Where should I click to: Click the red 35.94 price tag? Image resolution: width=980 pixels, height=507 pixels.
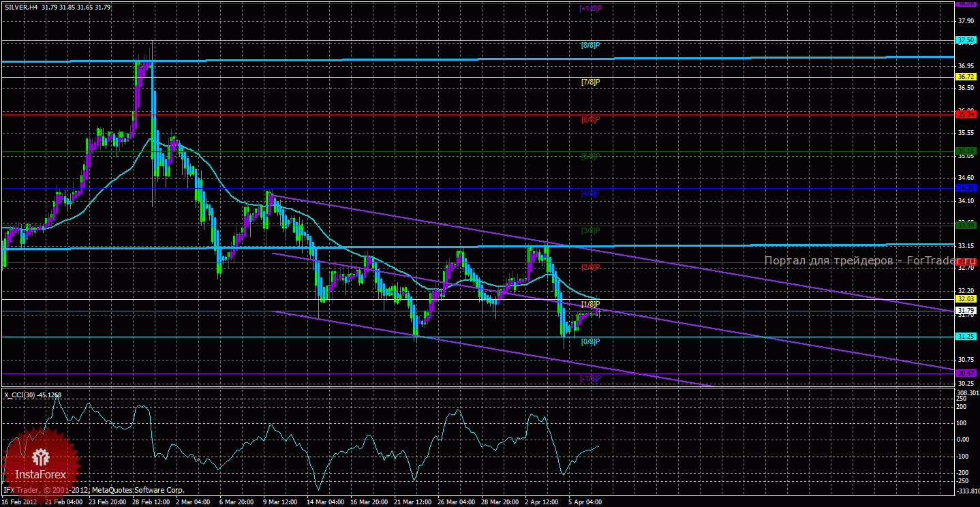coord(966,114)
